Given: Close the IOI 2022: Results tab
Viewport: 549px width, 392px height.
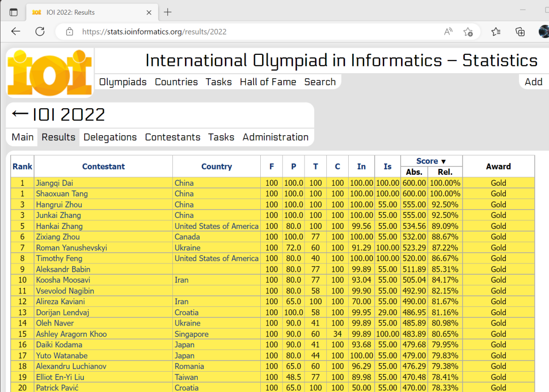Looking at the screenshot, I should [x=149, y=12].
